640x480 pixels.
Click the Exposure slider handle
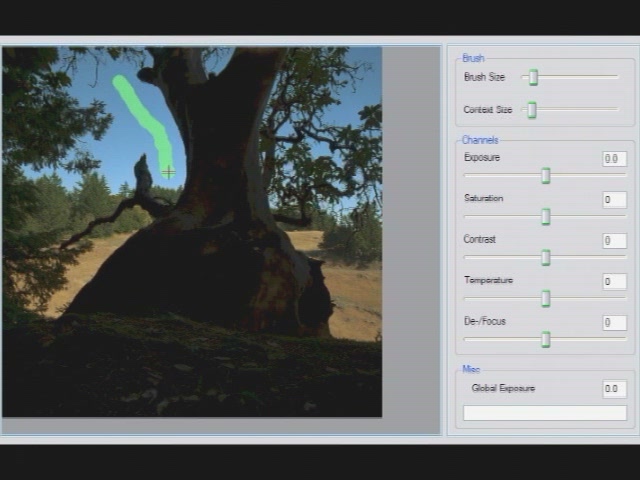pyautogui.click(x=546, y=176)
